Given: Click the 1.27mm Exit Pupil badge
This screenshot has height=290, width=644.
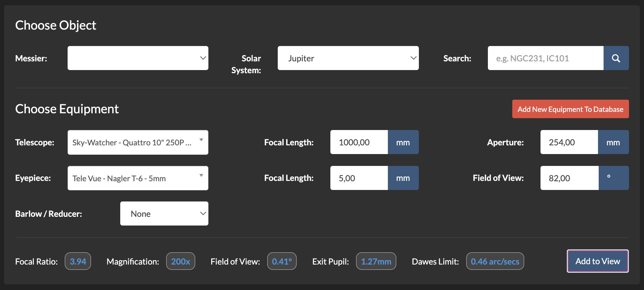Looking at the screenshot, I should (376, 261).
